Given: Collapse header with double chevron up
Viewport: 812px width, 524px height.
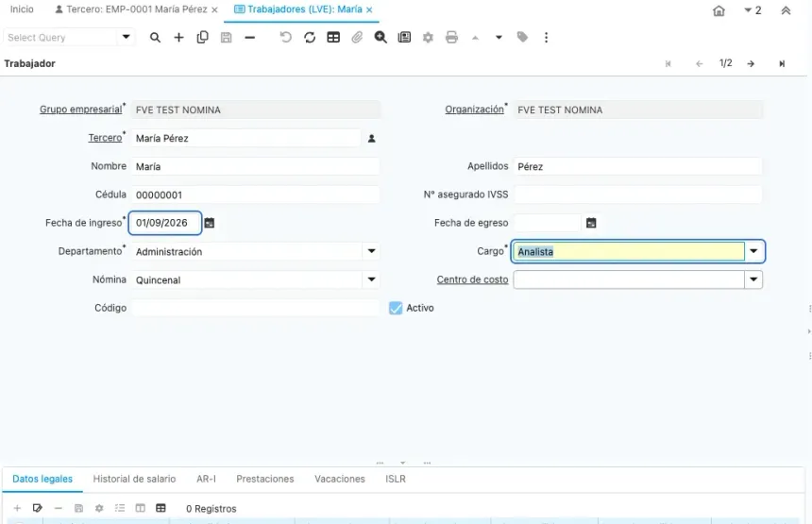Looking at the screenshot, I should [786, 10].
